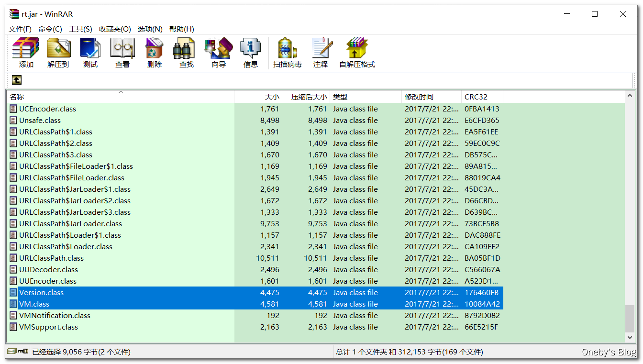The width and height of the screenshot is (643, 364).
Task: Select URLClassPath$FileLoader$1.class row
Action: pos(255,166)
